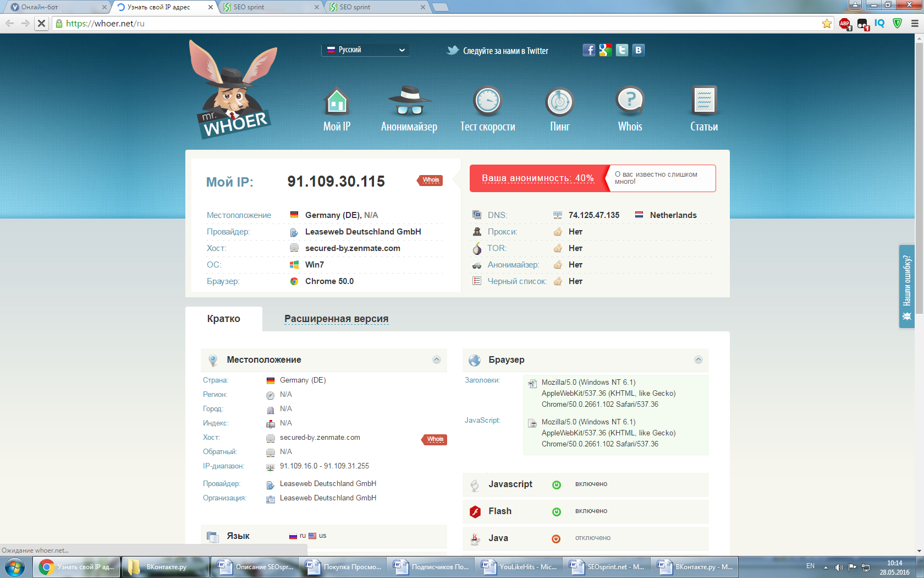Open the Мой IP house icon
This screenshot has width=924, height=578.
coord(337,101)
